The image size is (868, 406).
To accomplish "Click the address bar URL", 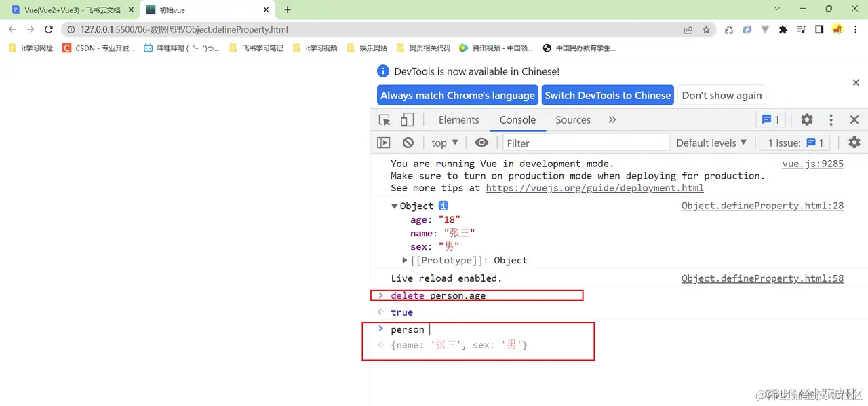I will click(x=184, y=30).
